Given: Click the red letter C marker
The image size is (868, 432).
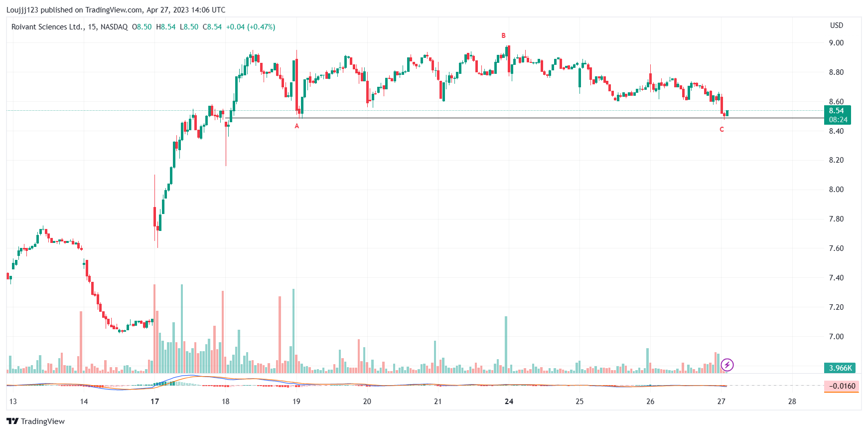Looking at the screenshot, I should coord(722,129).
